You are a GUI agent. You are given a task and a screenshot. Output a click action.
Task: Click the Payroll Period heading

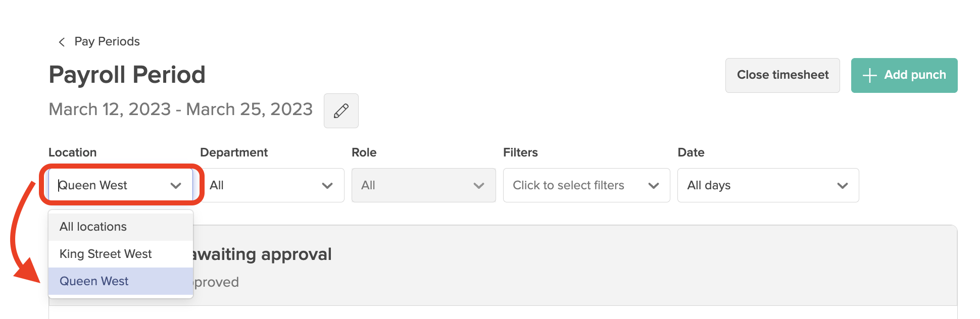[x=127, y=74]
